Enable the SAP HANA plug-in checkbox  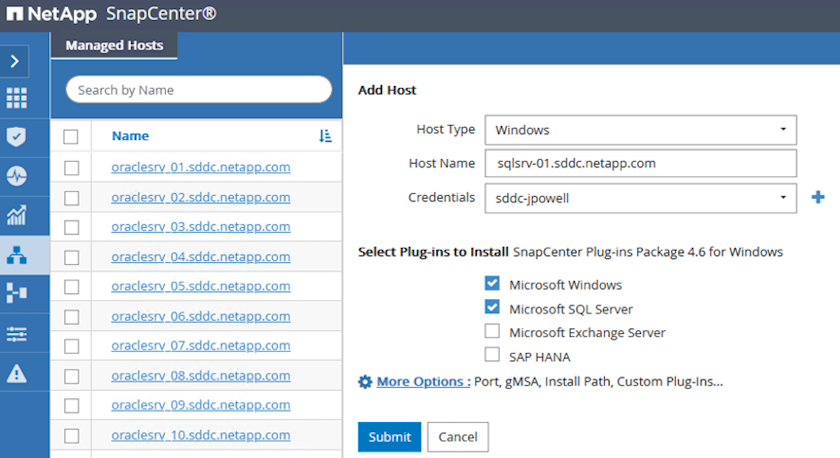click(x=492, y=355)
